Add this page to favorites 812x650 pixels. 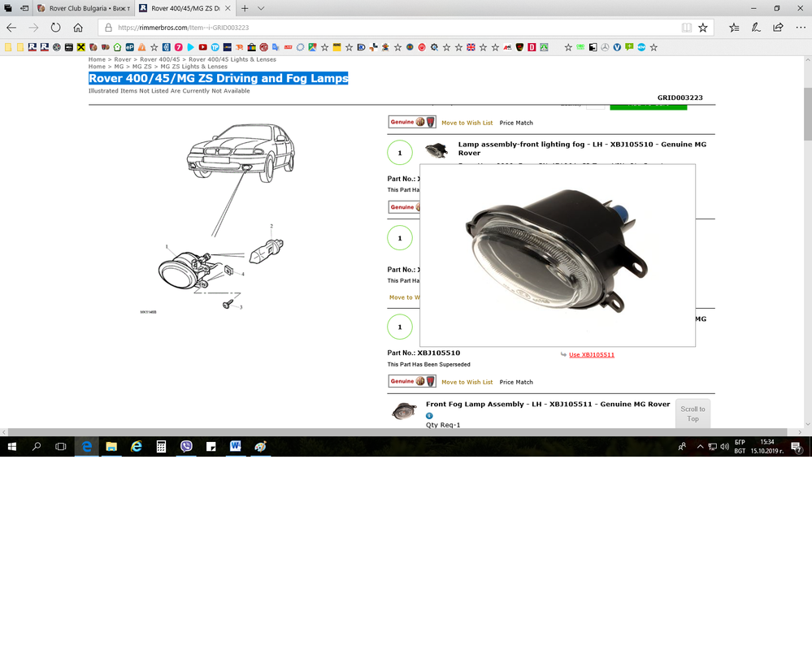[703, 28]
